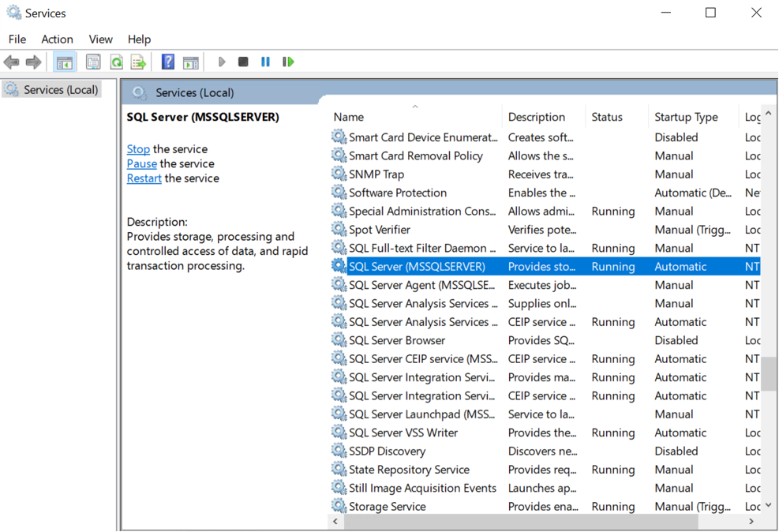
Task: Click the gear icon beside SQL Server Browser
Action: tap(339, 339)
